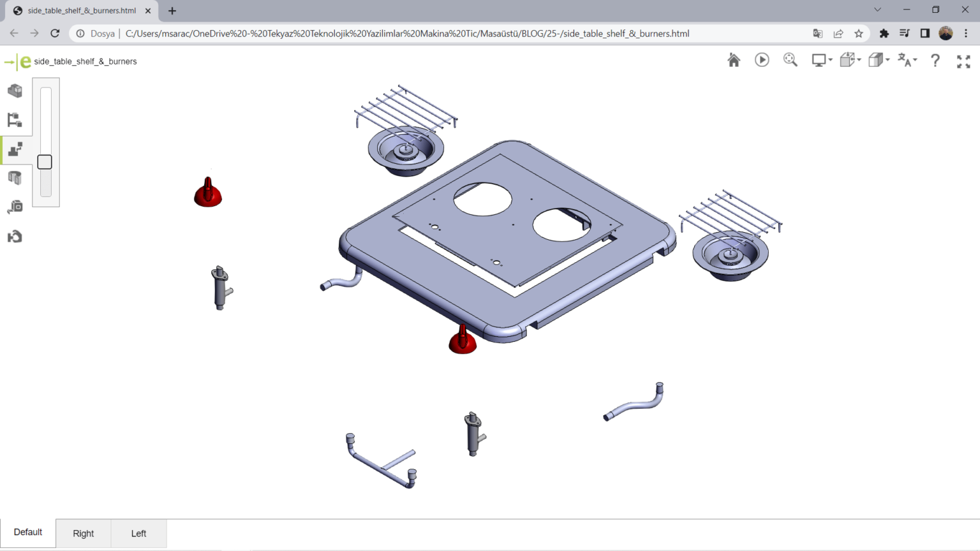Activate the Zoom to Fit magnifier
This screenshot has width=980, height=551.
click(x=791, y=60)
